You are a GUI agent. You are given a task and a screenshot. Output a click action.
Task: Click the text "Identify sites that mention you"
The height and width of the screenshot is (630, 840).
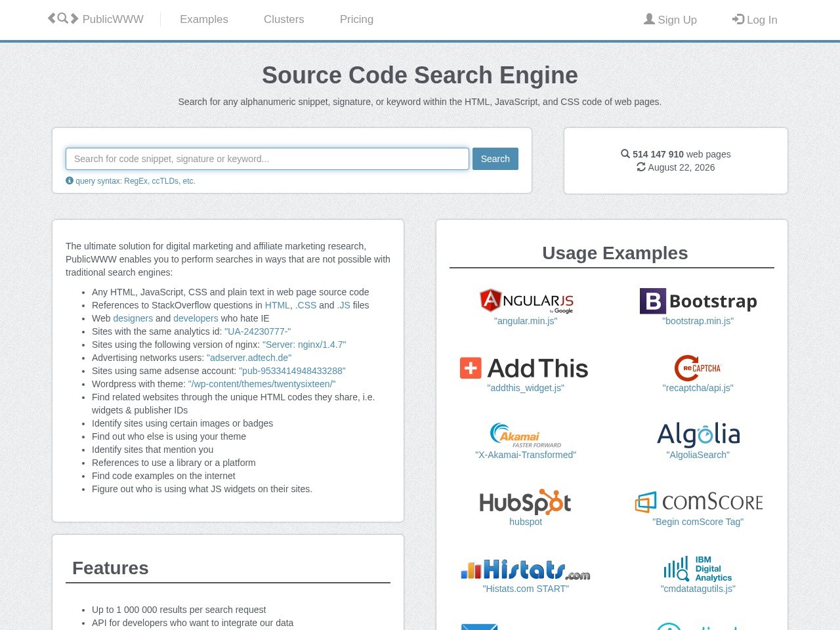tap(152, 450)
